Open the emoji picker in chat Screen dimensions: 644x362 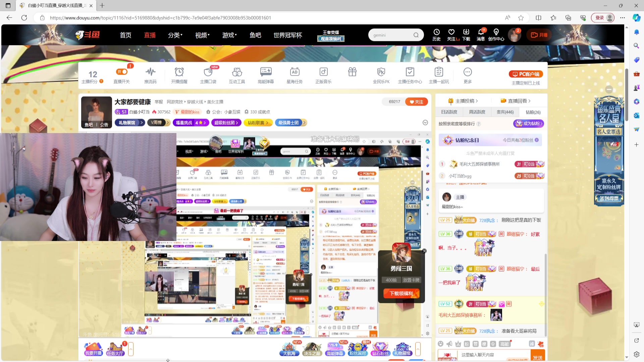point(441,344)
